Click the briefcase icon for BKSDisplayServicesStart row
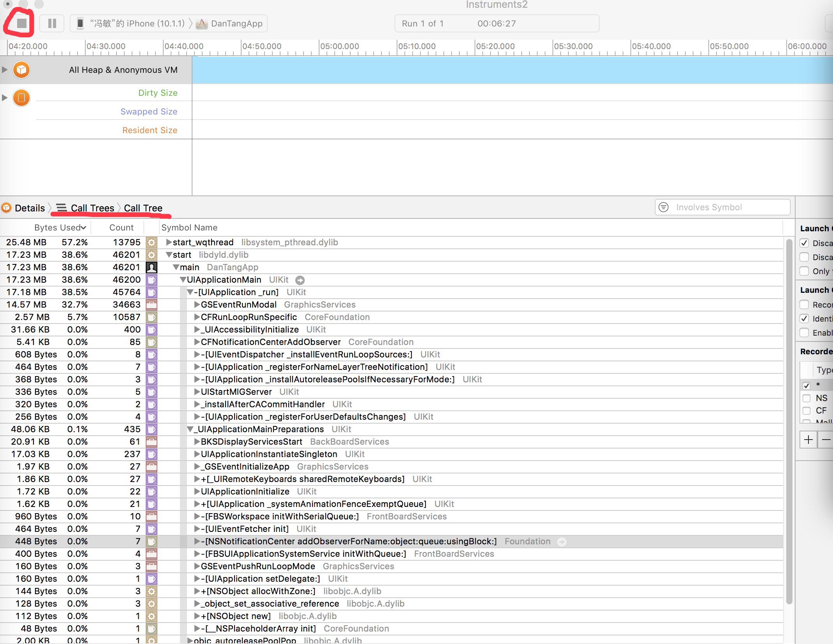 (x=152, y=442)
